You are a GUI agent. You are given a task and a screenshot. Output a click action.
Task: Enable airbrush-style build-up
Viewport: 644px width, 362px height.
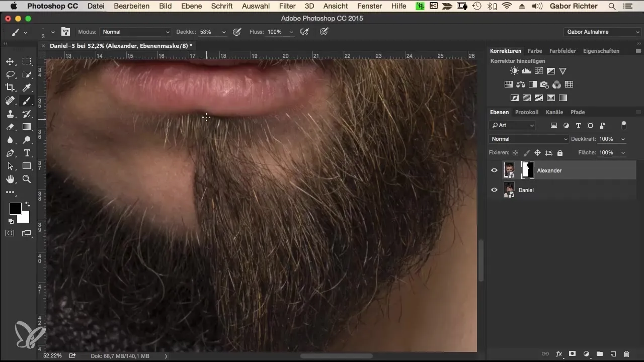[304, 32]
